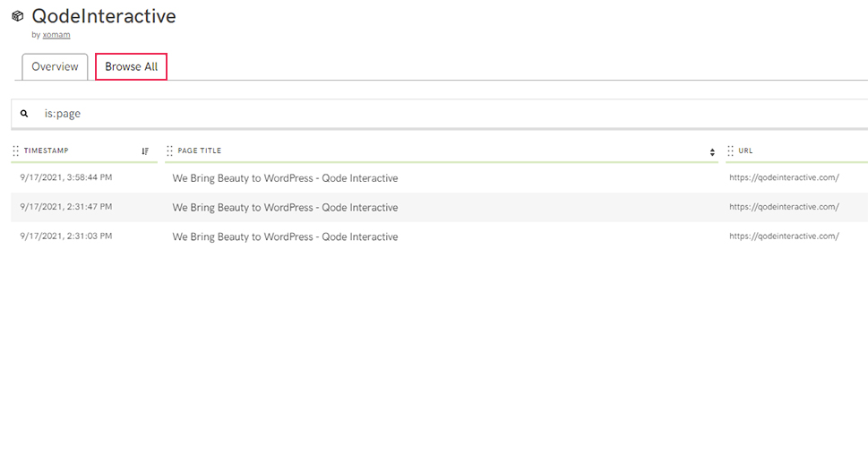This screenshot has height=464, width=868.
Task: Open page title in the 2:31:47 PM row
Action: click(x=285, y=208)
